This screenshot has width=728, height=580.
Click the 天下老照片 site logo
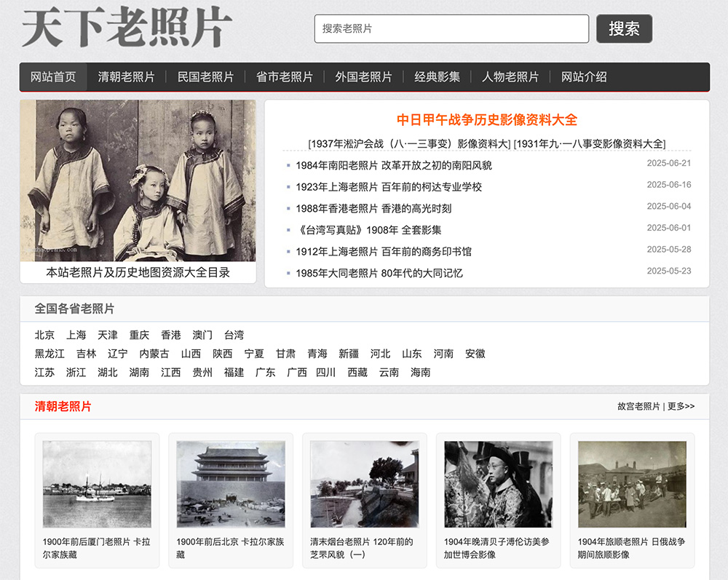pos(127,29)
